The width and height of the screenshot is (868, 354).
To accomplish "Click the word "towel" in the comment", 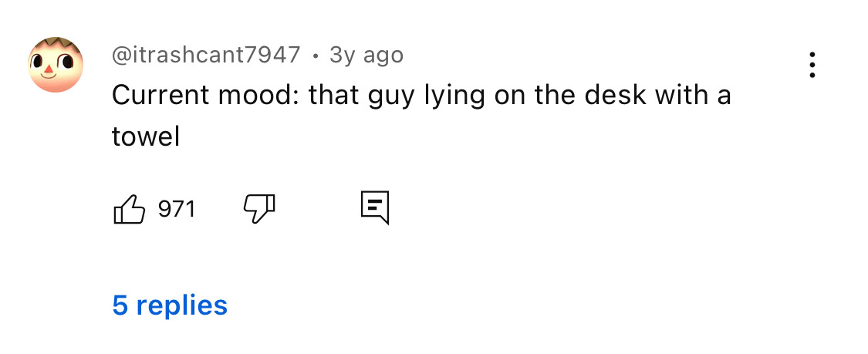I will [146, 137].
